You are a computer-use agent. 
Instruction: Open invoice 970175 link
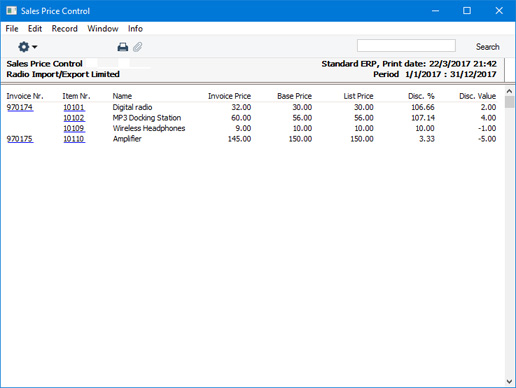(x=20, y=139)
